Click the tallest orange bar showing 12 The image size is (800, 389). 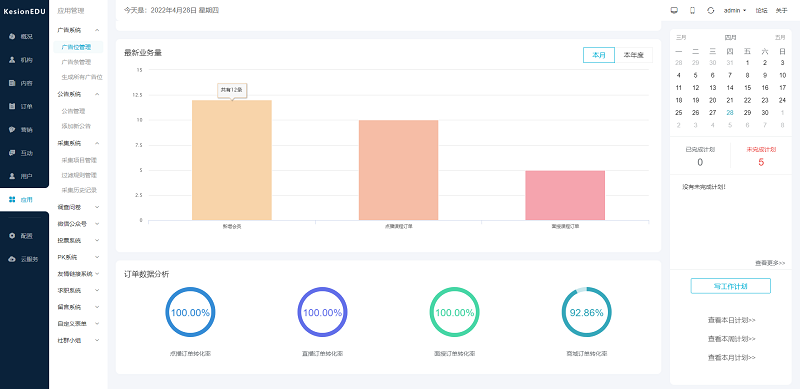coord(232,160)
